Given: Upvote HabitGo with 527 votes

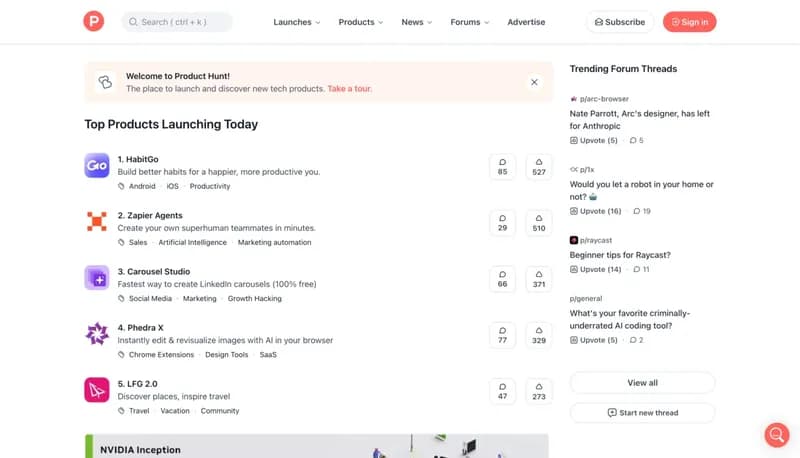Looking at the screenshot, I should [539, 167].
